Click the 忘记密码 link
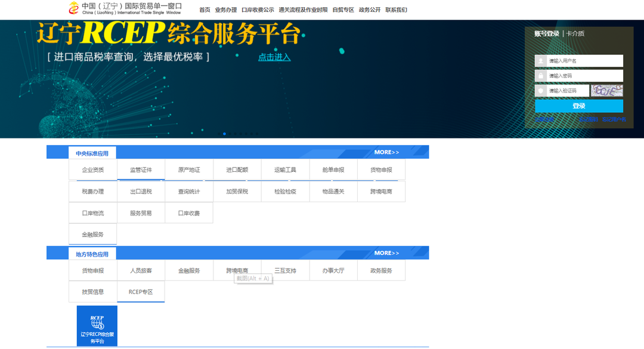644x349 pixels. [589, 119]
